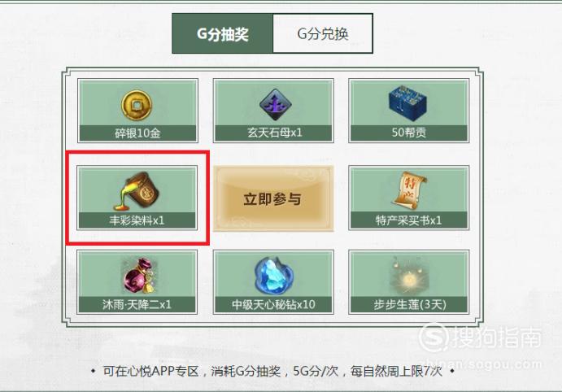Click the 丰彩染料x1 label

(137, 220)
